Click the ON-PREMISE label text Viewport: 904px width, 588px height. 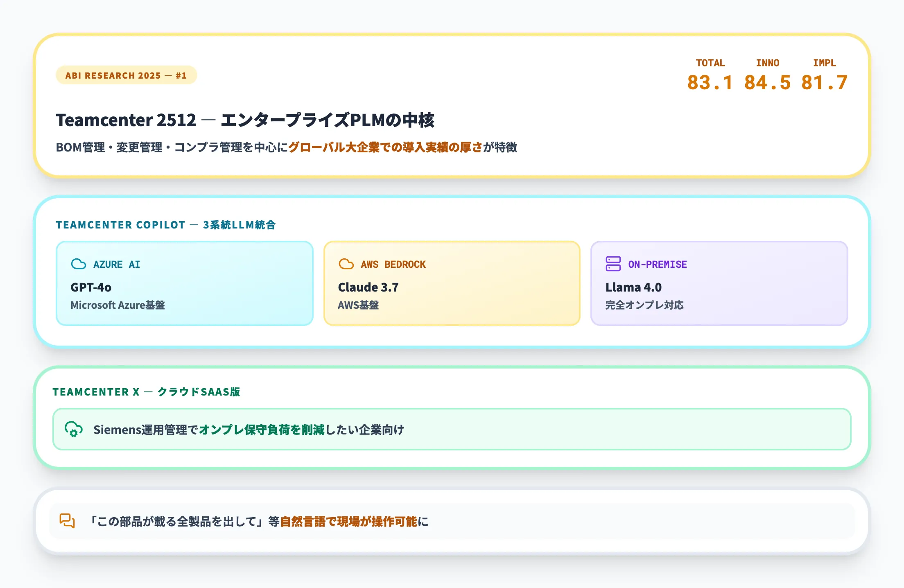(x=658, y=265)
